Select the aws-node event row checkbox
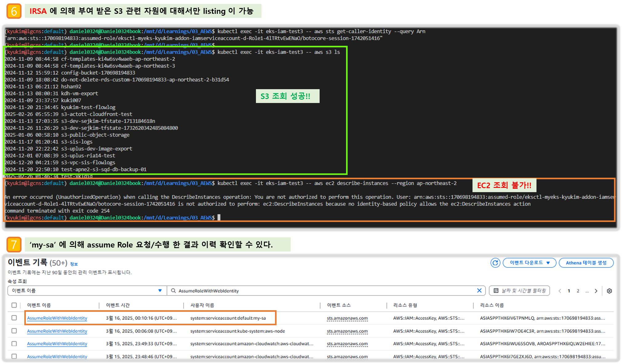622x364 pixels. [x=14, y=331]
